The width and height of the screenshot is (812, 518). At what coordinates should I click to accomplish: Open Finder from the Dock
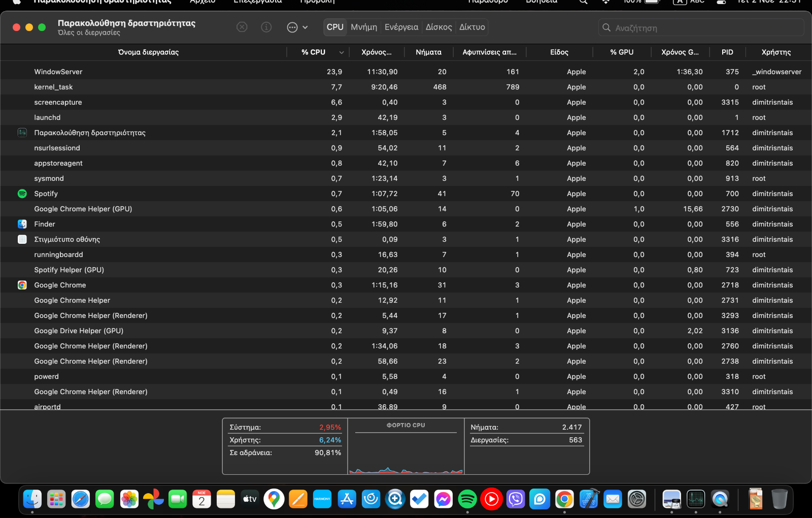pos(32,499)
